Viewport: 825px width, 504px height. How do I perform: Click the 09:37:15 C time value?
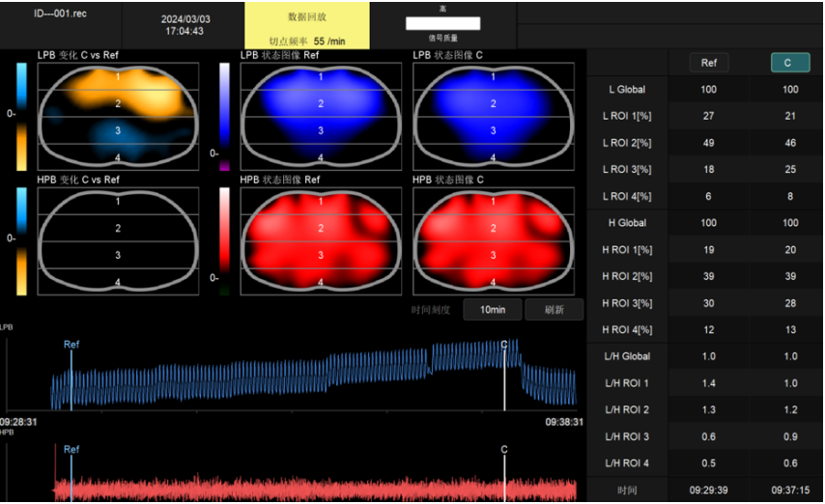790,490
